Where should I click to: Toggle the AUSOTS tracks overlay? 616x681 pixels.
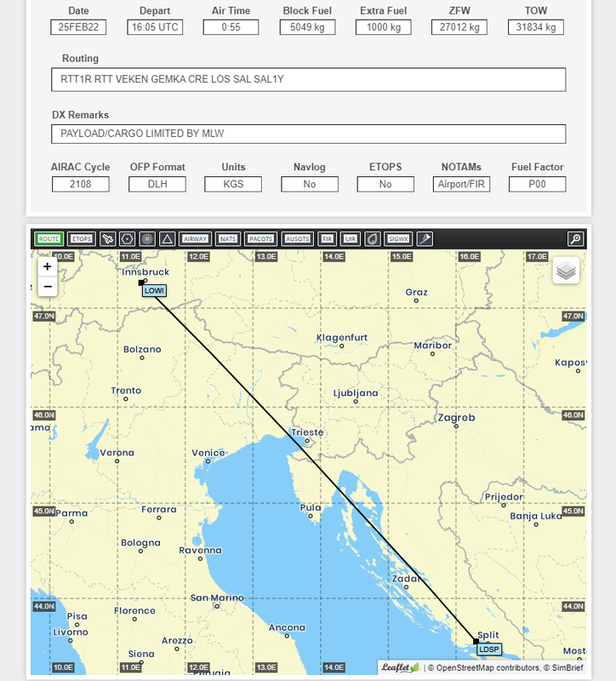coord(297,239)
